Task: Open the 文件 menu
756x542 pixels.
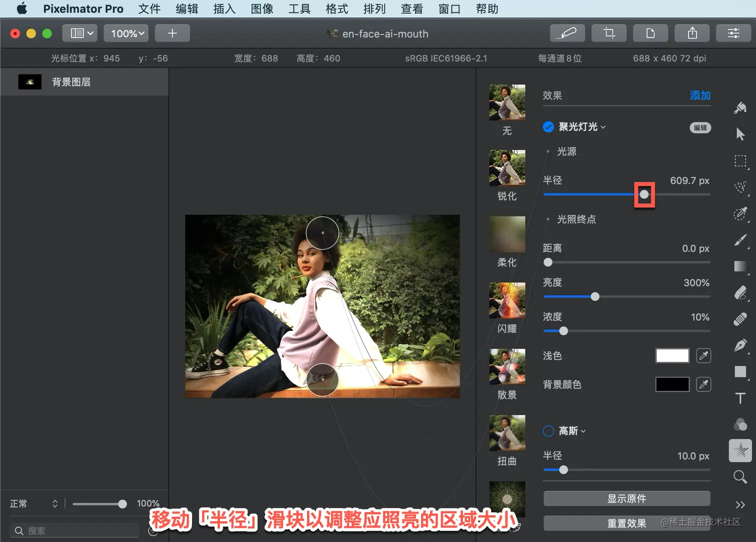Action: [149, 8]
